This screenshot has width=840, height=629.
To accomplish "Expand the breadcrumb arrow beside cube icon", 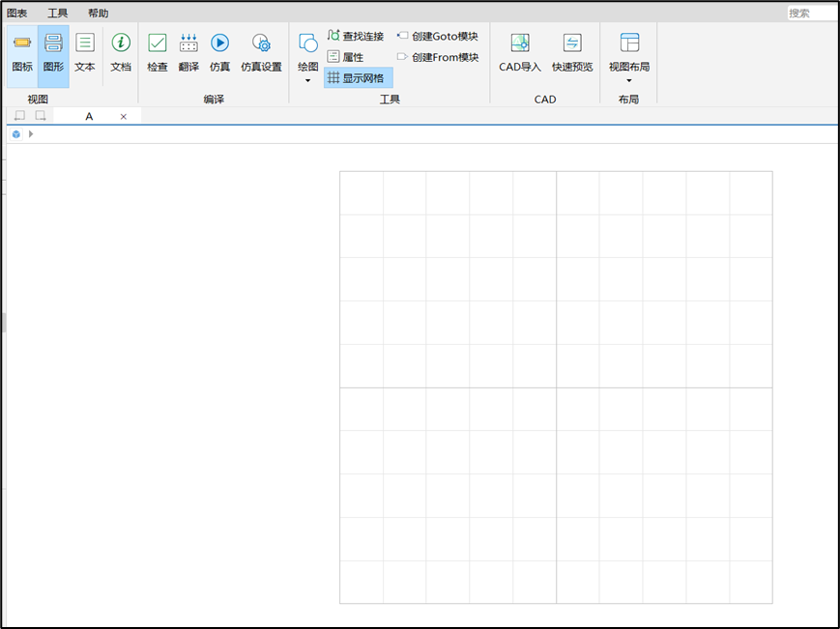I will click(x=31, y=134).
